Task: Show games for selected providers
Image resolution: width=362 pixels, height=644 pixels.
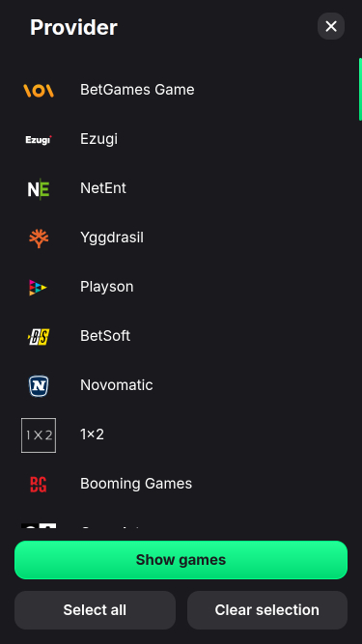Action: [x=181, y=560]
